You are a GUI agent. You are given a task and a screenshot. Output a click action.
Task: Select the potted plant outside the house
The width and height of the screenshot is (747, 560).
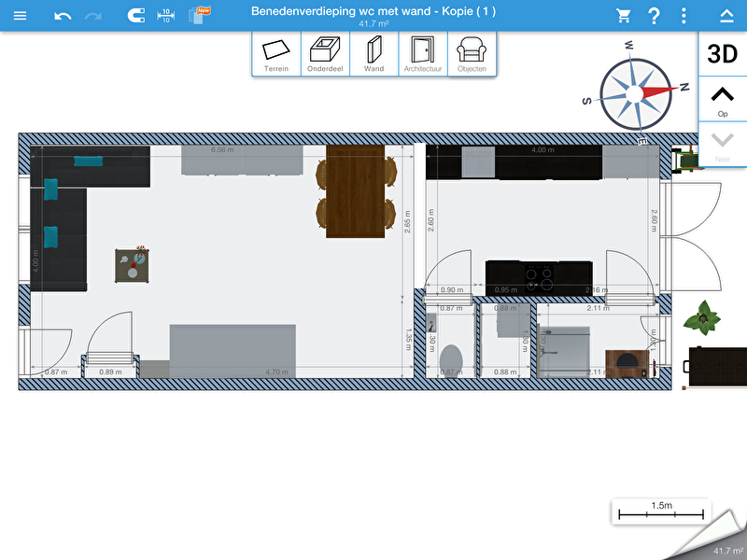pyautogui.click(x=699, y=318)
